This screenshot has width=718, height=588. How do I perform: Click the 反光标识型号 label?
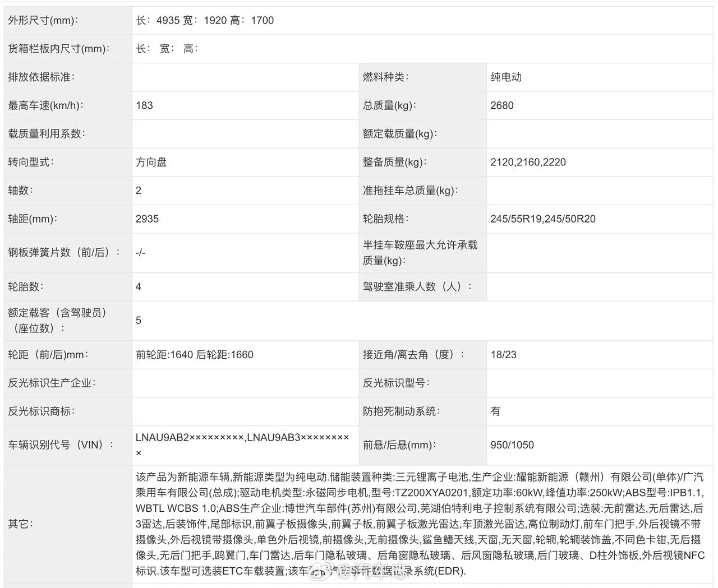[x=396, y=383]
